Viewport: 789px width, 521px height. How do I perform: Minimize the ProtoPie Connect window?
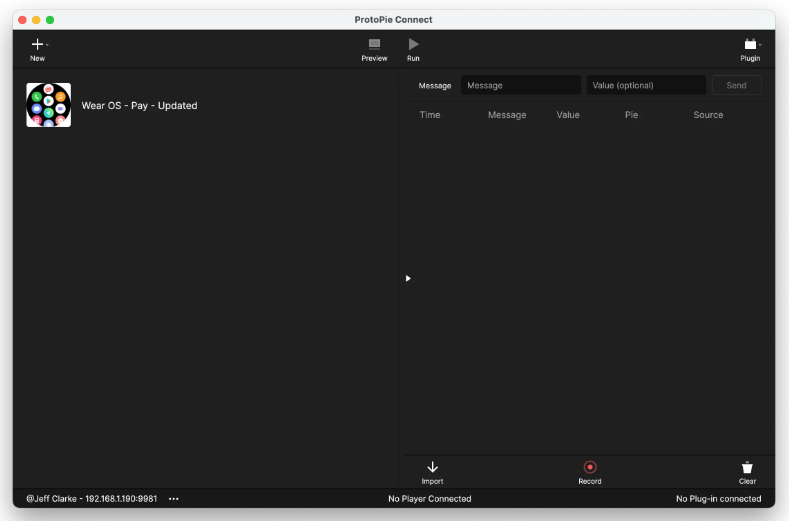pos(36,20)
